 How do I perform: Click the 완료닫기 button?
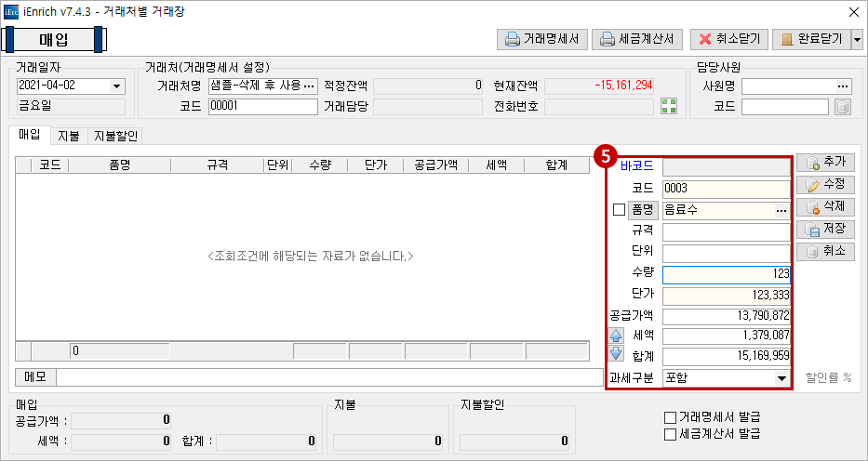tap(811, 39)
